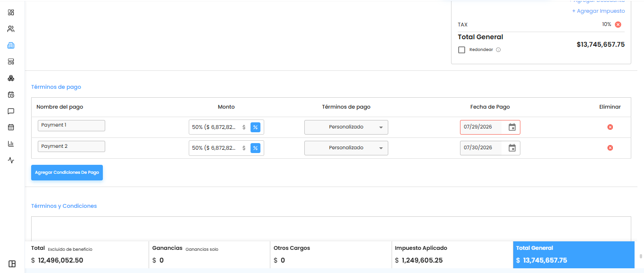Click the Payment 2 amount field
Viewport: 644px width, 273px height.
(226, 148)
